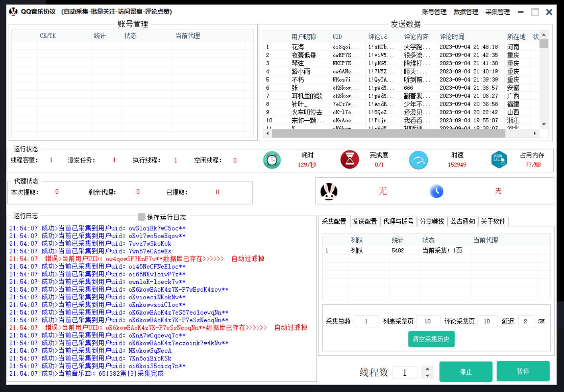Click the red hourglass icon beside 完成度

[x=350, y=160]
